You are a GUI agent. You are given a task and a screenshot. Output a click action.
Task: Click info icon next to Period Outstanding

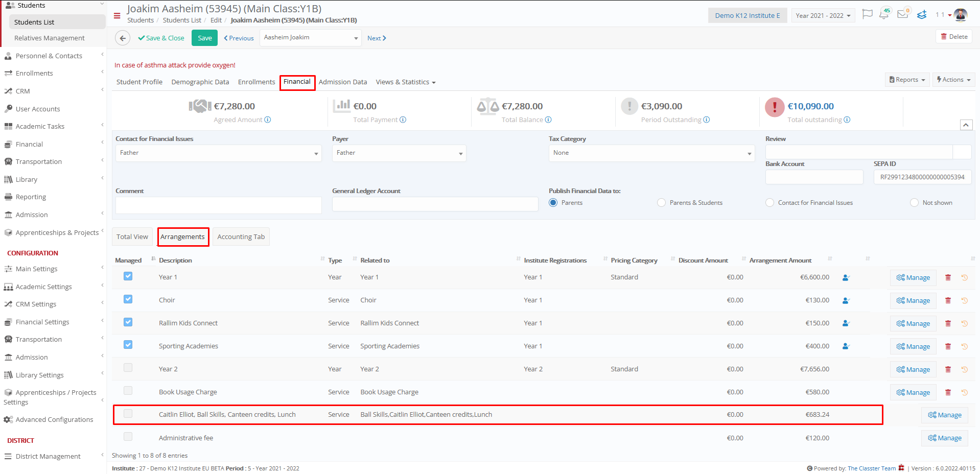[x=707, y=120]
